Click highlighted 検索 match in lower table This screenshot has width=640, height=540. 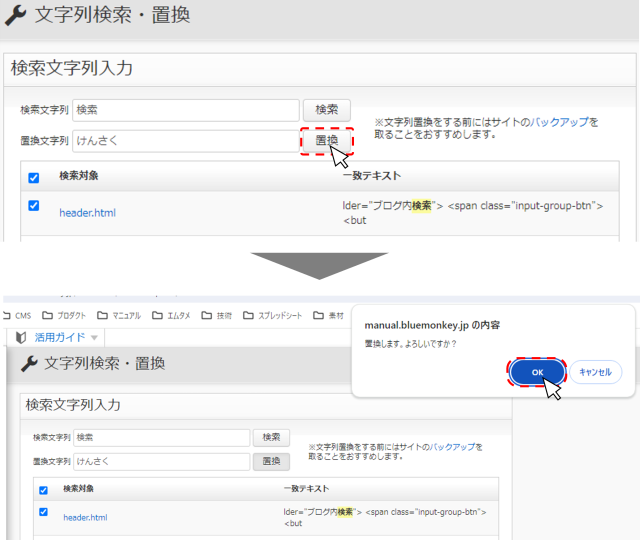(345, 512)
